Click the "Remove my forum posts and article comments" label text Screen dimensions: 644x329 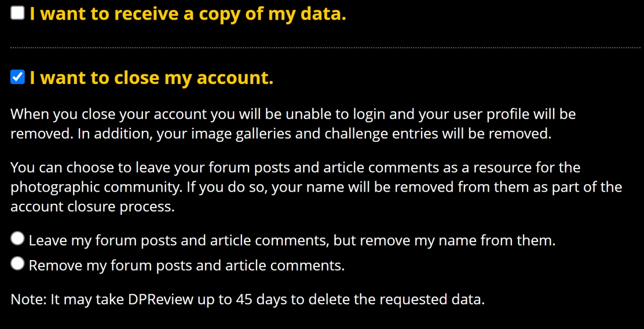coord(186,265)
